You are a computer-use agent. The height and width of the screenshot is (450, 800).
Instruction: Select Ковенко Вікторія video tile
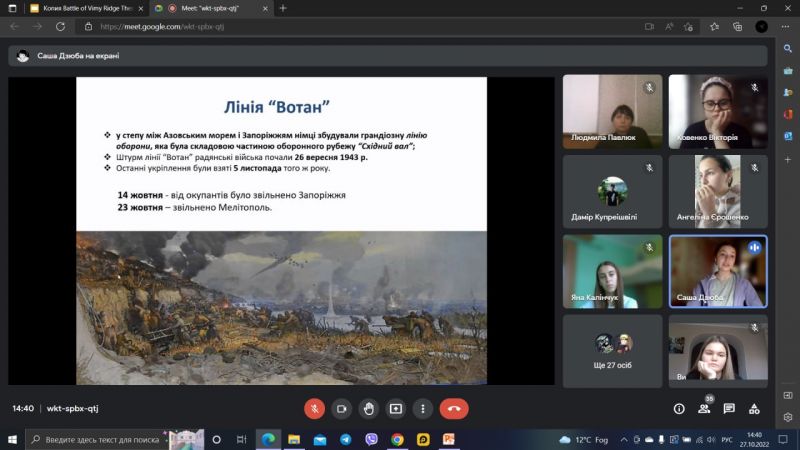718,112
